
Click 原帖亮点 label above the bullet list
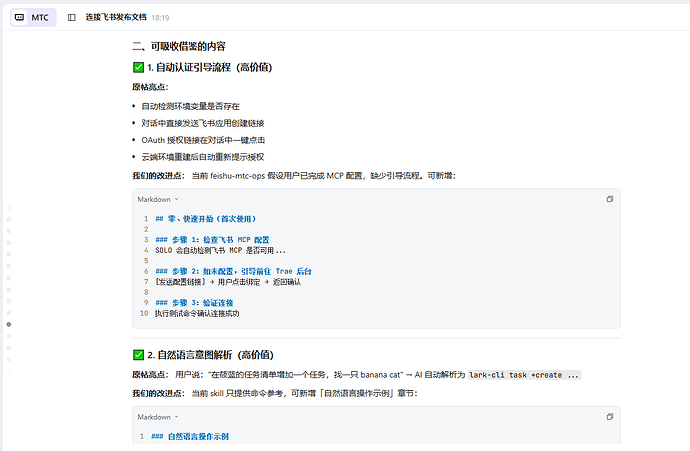(150, 87)
